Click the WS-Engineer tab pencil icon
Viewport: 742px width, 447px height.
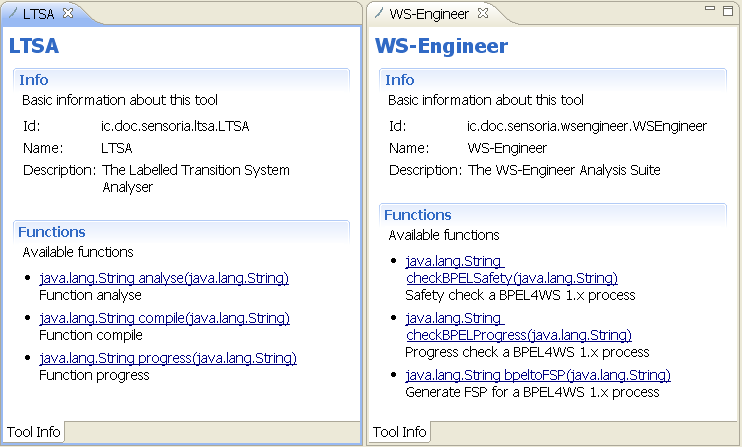(379, 13)
